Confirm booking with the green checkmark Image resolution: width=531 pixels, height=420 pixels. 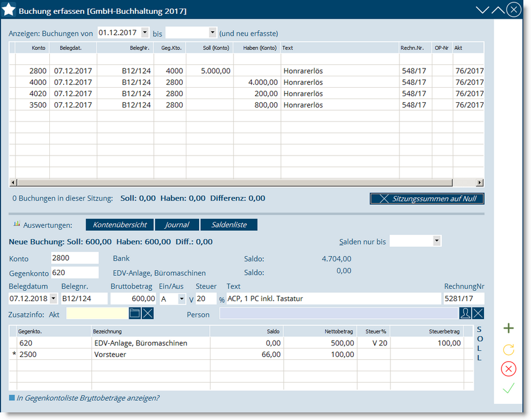pyautogui.click(x=509, y=389)
